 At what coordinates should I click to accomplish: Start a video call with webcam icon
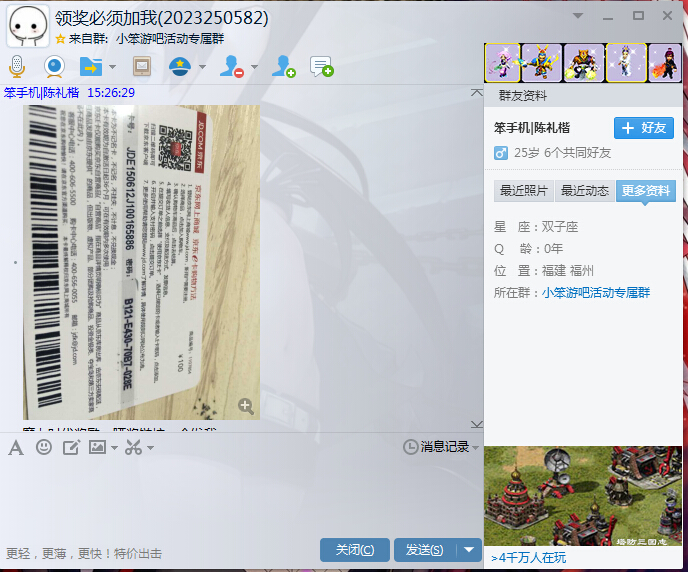54,67
